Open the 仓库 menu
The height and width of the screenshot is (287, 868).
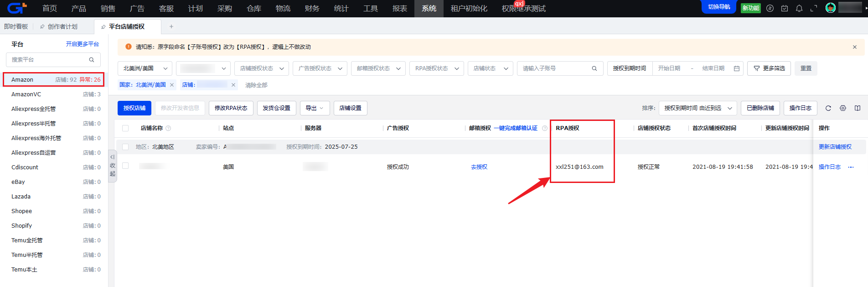[254, 8]
